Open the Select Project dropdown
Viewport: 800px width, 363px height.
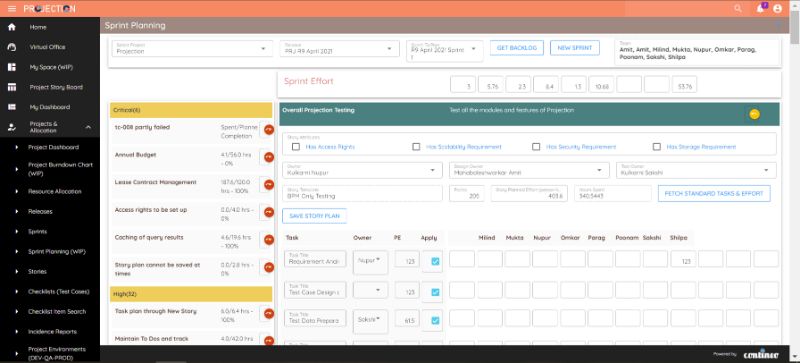(x=192, y=49)
